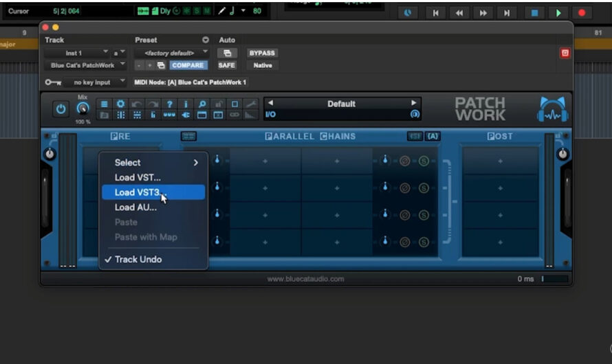Open the Inst 1 track selector dropdown
Image resolution: width=612 pixels, height=364 pixels.
point(76,53)
